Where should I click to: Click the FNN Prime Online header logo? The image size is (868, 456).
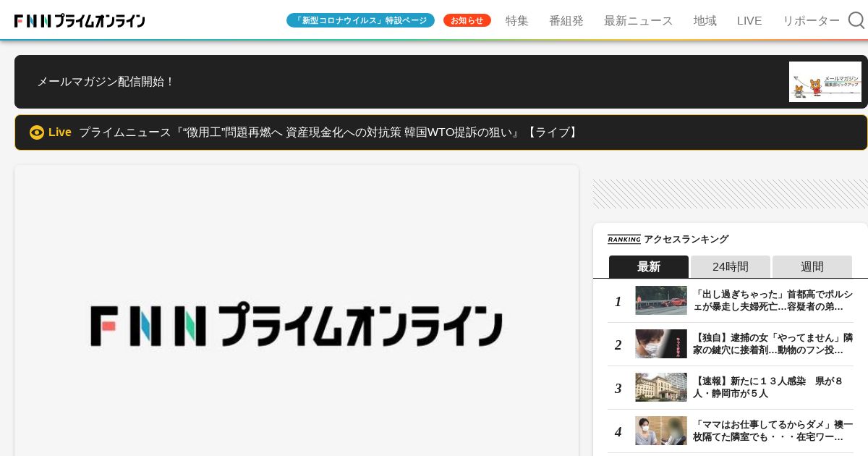point(80,21)
